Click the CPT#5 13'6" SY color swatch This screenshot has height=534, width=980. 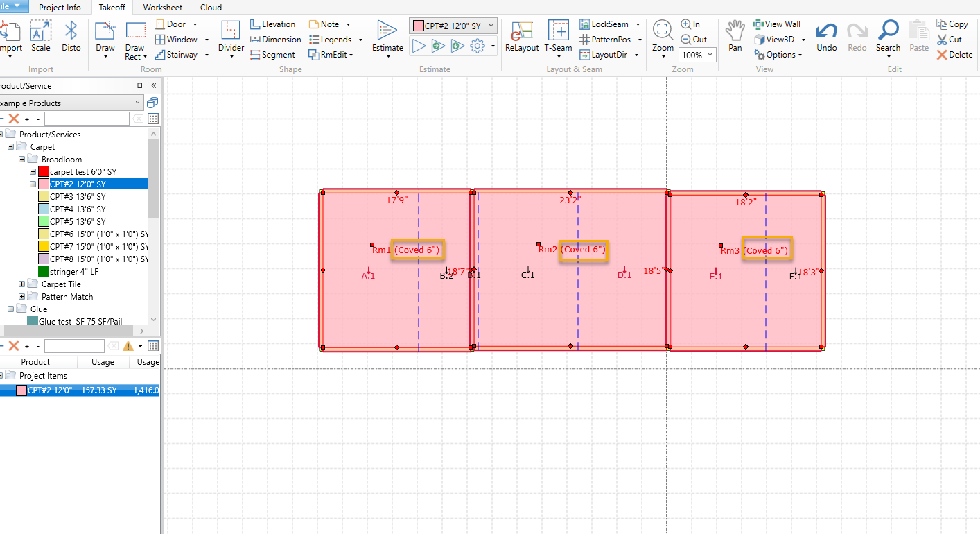coord(44,222)
